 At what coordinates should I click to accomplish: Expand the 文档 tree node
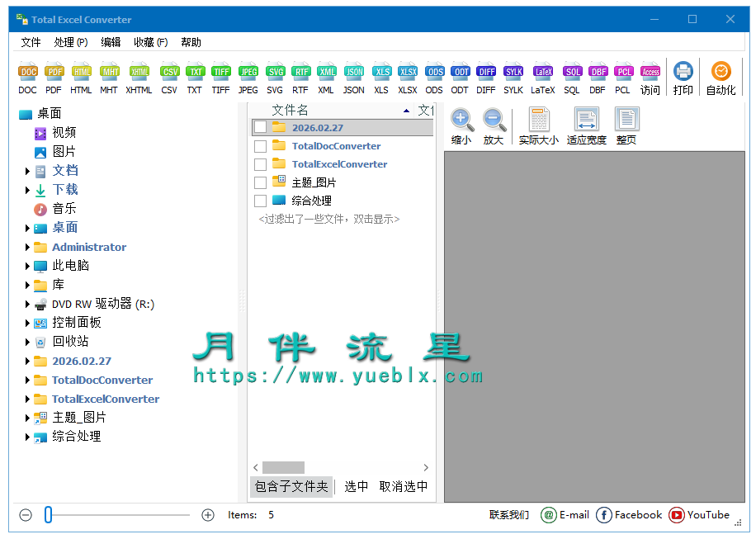click(27, 171)
